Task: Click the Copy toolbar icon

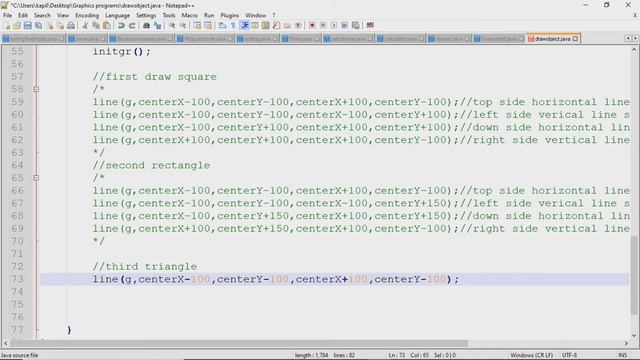Action: [96, 26]
